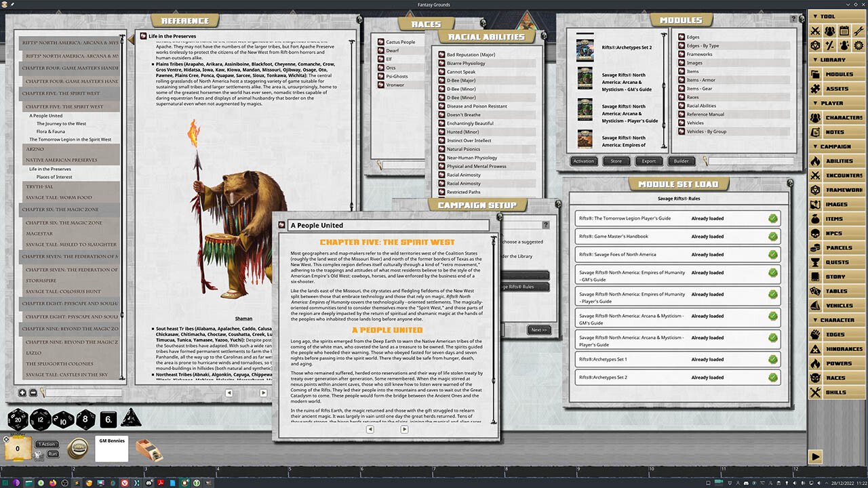Toggle loaded checkmark for Rifts Game Master's Handbook

click(772, 237)
